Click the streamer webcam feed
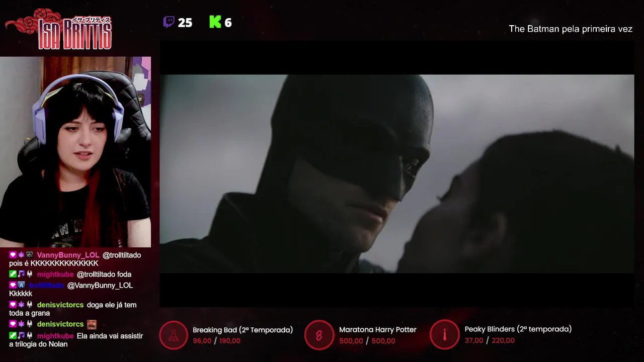Viewport: 644px width, 362px height. (x=75, y=152)
